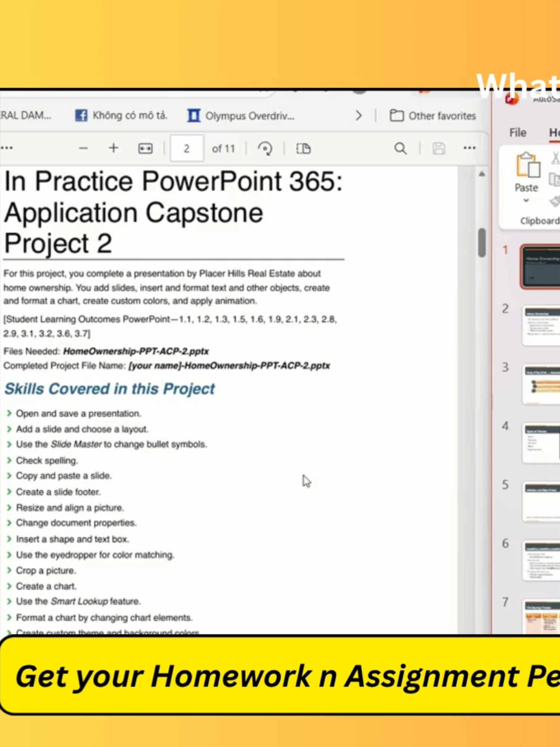Click the 'Create a slide footer.' item
Image resolution: width=560 pixels, height=747 pixels.
[58, 492]
